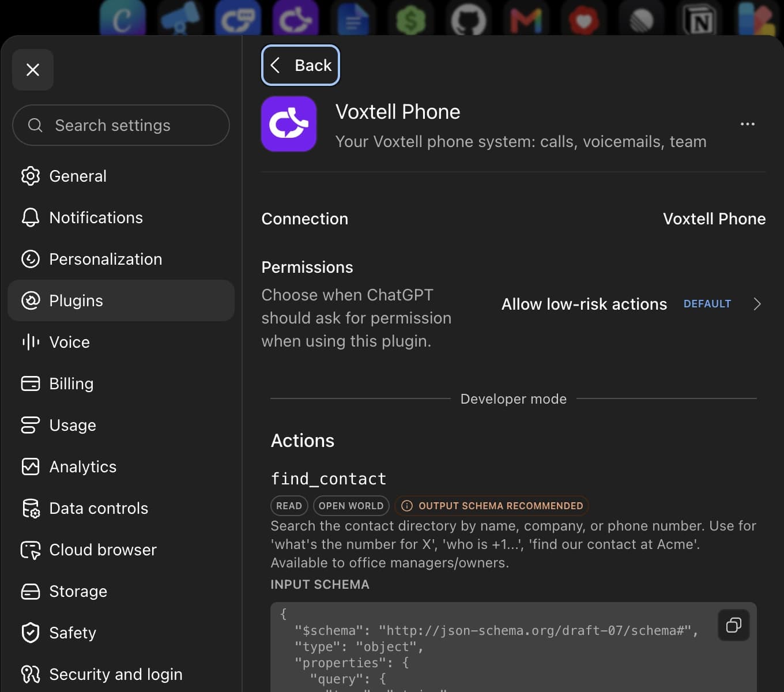Open the green dollar-sign app in the dock
The height and width of the screenshot is (692, 784).
tap(411, 19)
